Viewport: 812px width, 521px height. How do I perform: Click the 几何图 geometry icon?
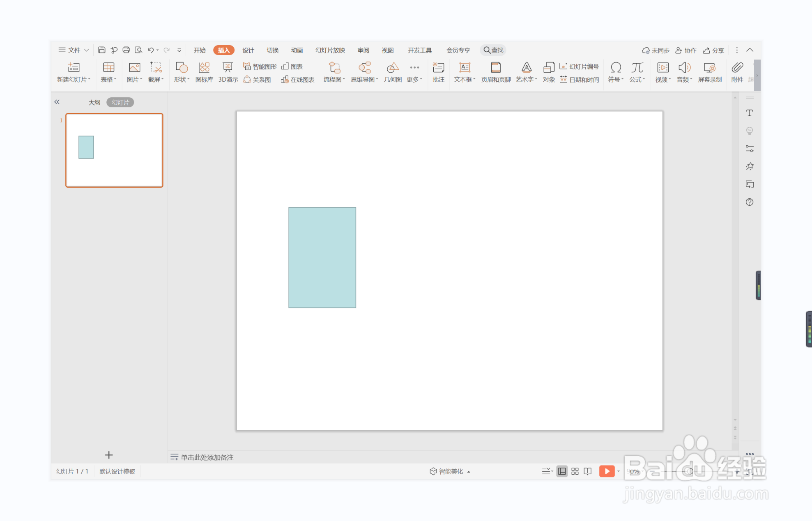coord(393,72)
